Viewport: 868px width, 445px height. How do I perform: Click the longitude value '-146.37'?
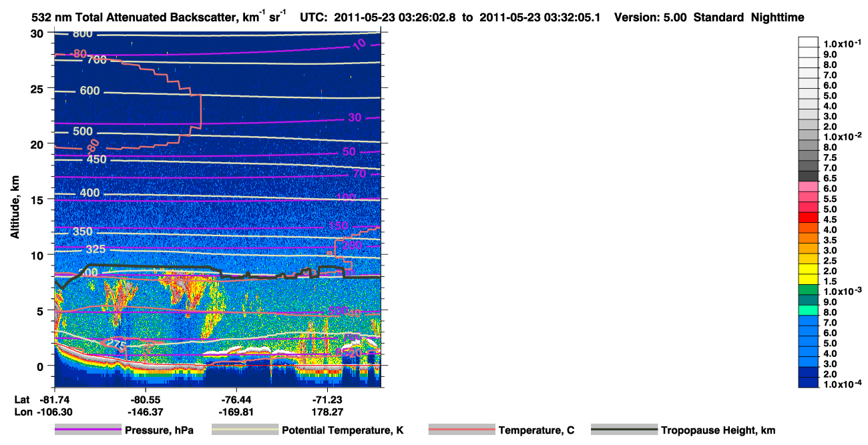click(146, 412)
